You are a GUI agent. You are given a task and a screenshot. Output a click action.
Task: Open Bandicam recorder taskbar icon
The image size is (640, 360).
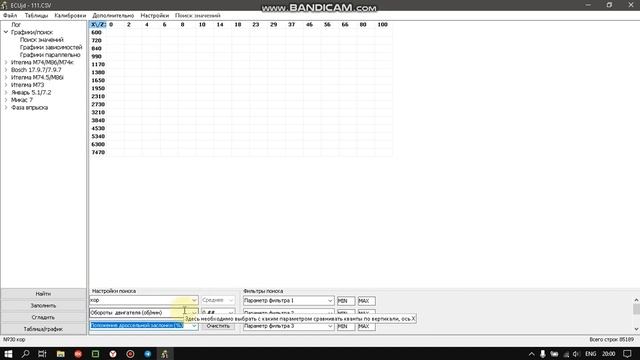130,354
